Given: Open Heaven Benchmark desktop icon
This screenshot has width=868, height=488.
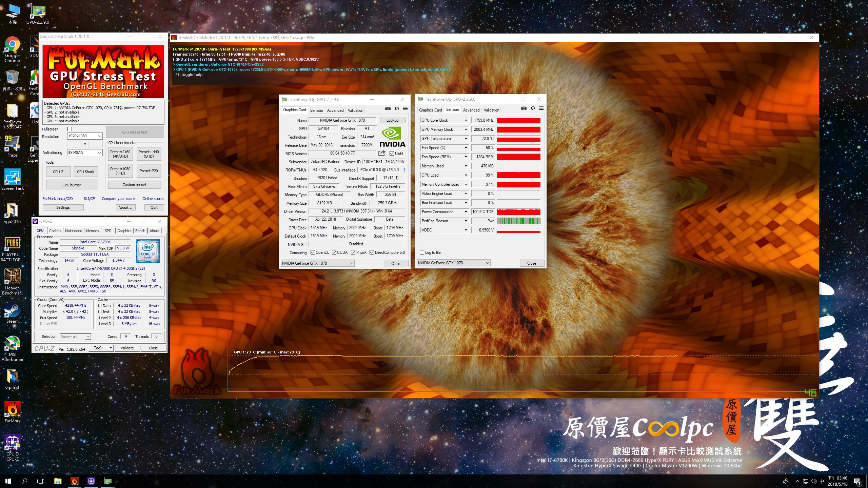Looking at the screenshot, I should point(12,282).
